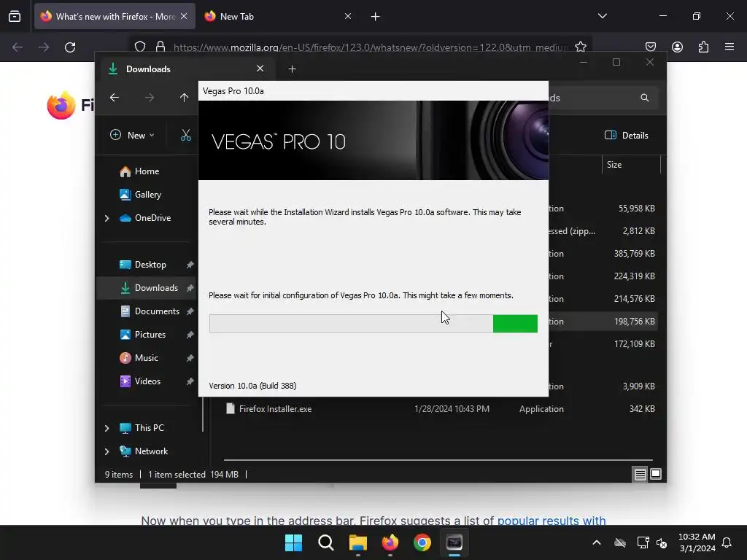Open Firefox Pocket save icon
Viewport: 747px width, 560px height.
tap(650, 47)
